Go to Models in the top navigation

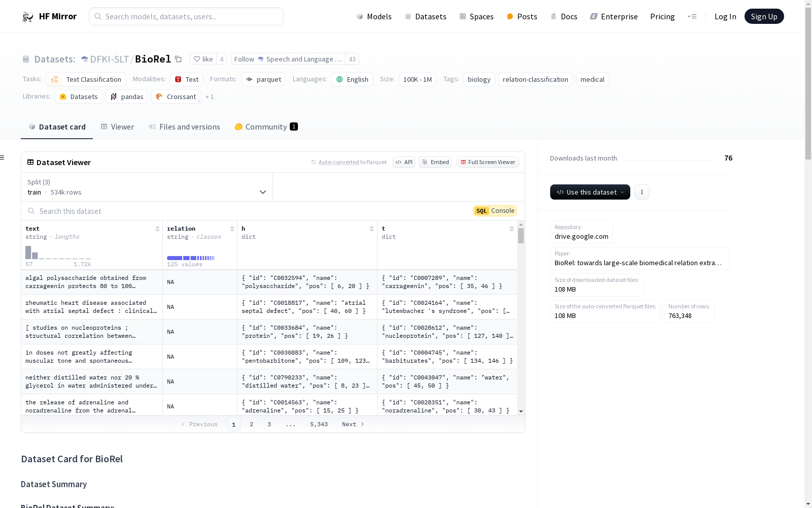(x=374, y=16)
